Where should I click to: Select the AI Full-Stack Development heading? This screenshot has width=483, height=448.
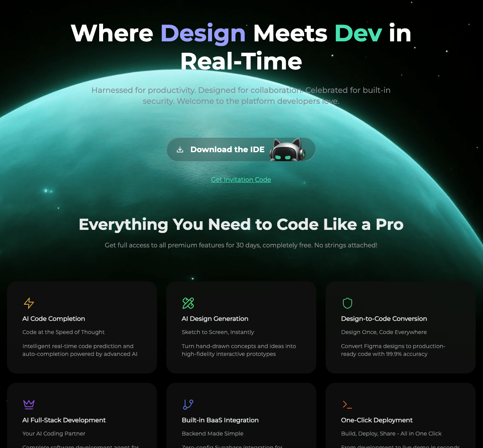pos(64,420)
